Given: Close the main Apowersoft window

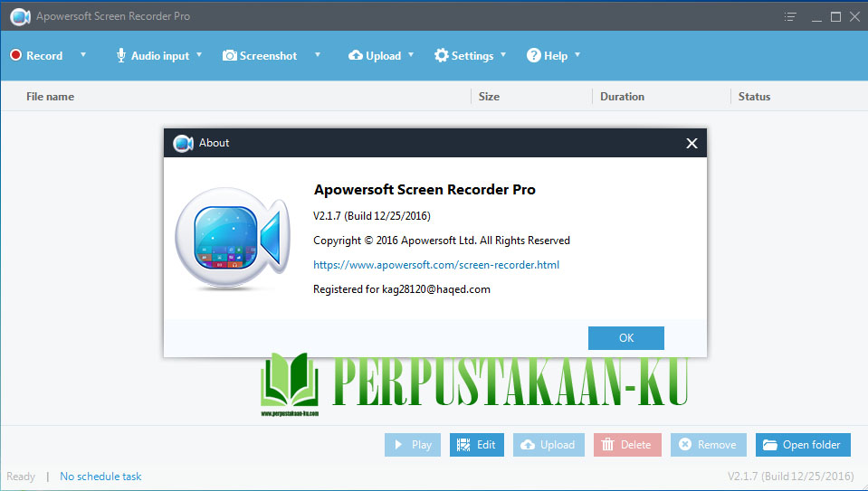Looking at the screenshot, I should coord(854,17).
